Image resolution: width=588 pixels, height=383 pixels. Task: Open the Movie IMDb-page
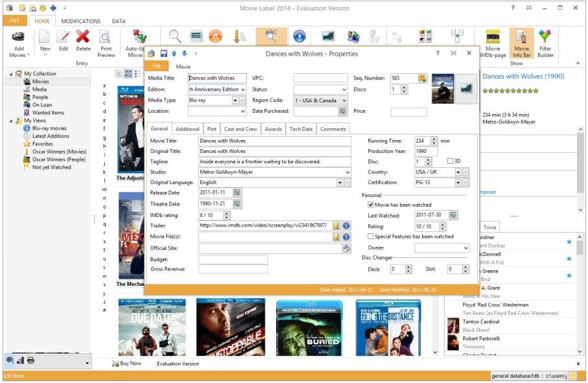(x=493, y=43)
